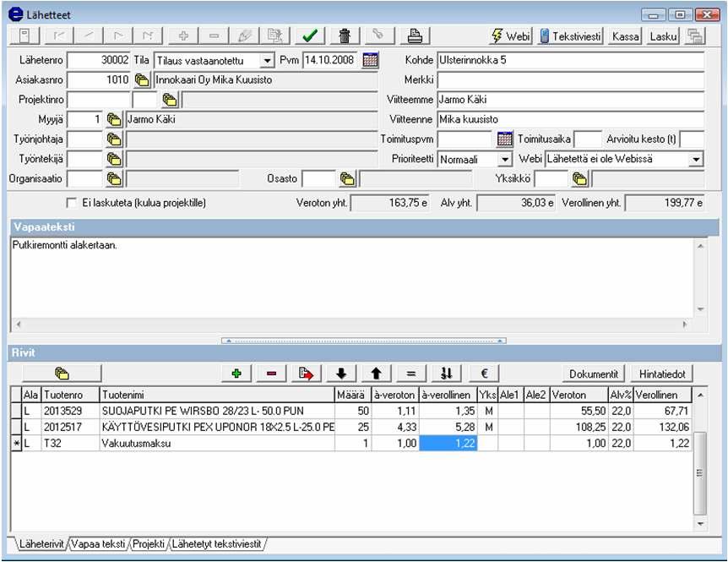Viewport: 728px width, 562px height.
Task: Open the Myyjä lookup folder icon
Action: click(114, 119)
